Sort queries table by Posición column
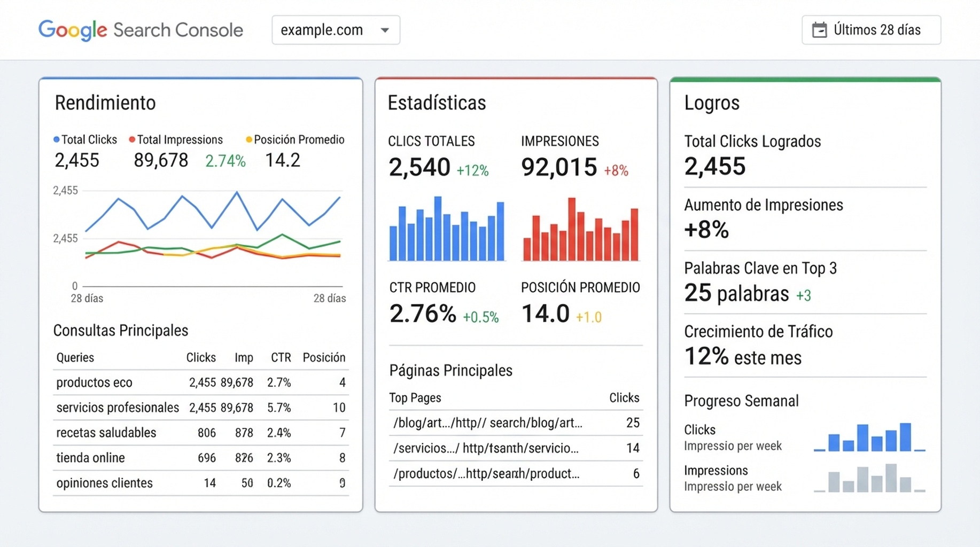The height and width of the screenshot is (547, 980). pos(324,357)
